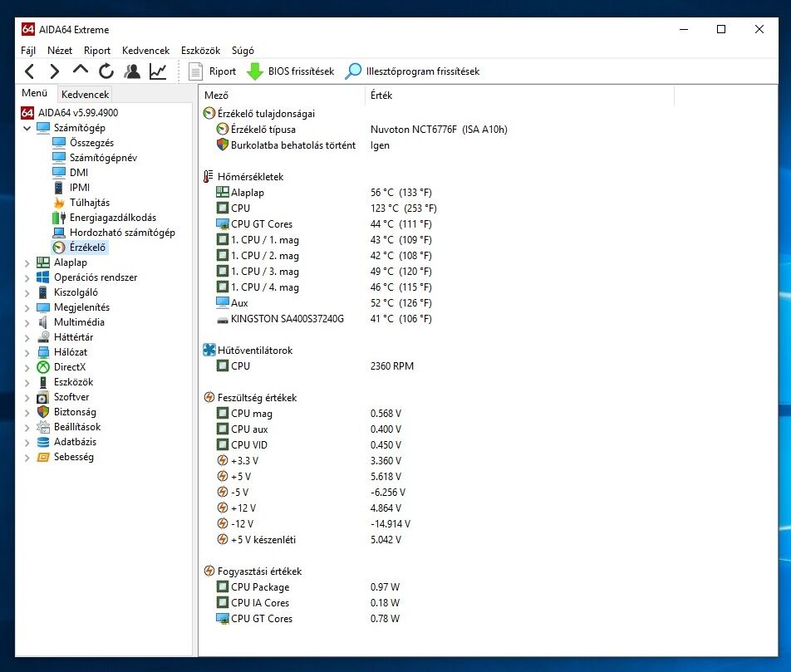Select the Hordozható számítógép laptop icon
Image resolution: width=791 pixels, height=672 pixels.
59,233
